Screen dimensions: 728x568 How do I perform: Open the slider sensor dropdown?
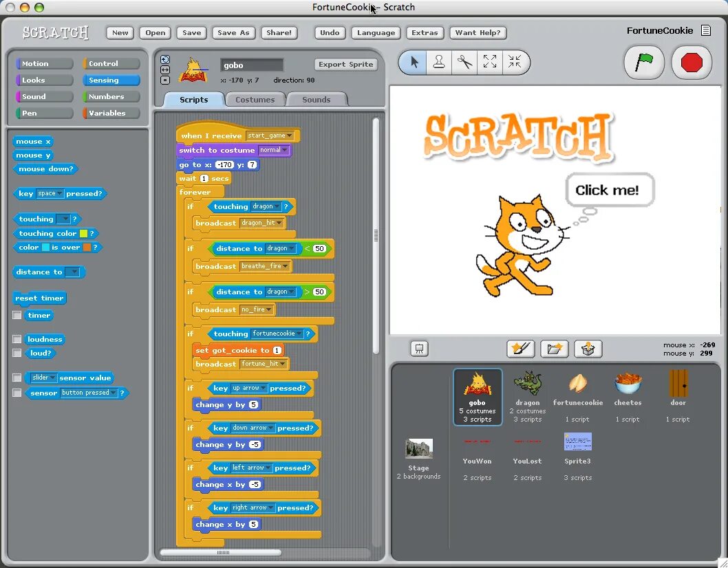click(44, 378)
